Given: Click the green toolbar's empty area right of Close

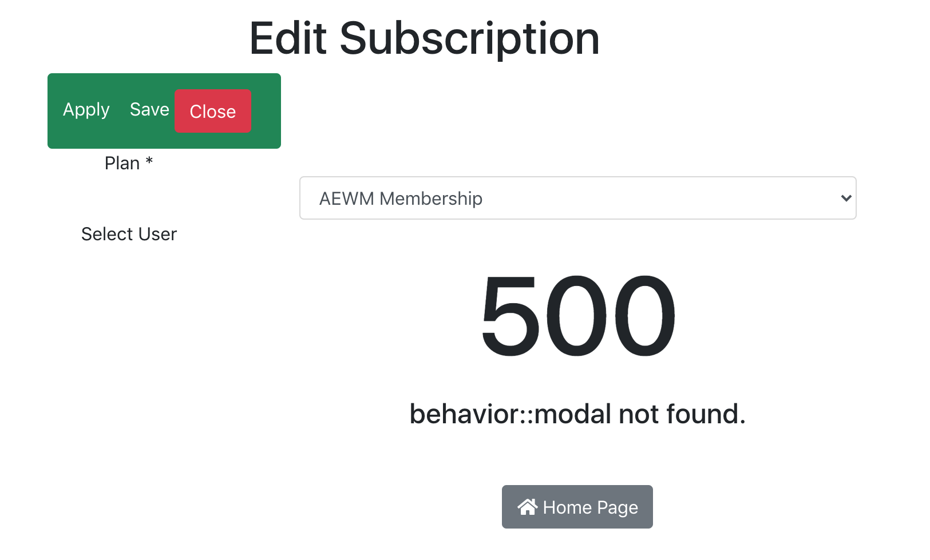Looking at the screenshot, I should point(266,111).
